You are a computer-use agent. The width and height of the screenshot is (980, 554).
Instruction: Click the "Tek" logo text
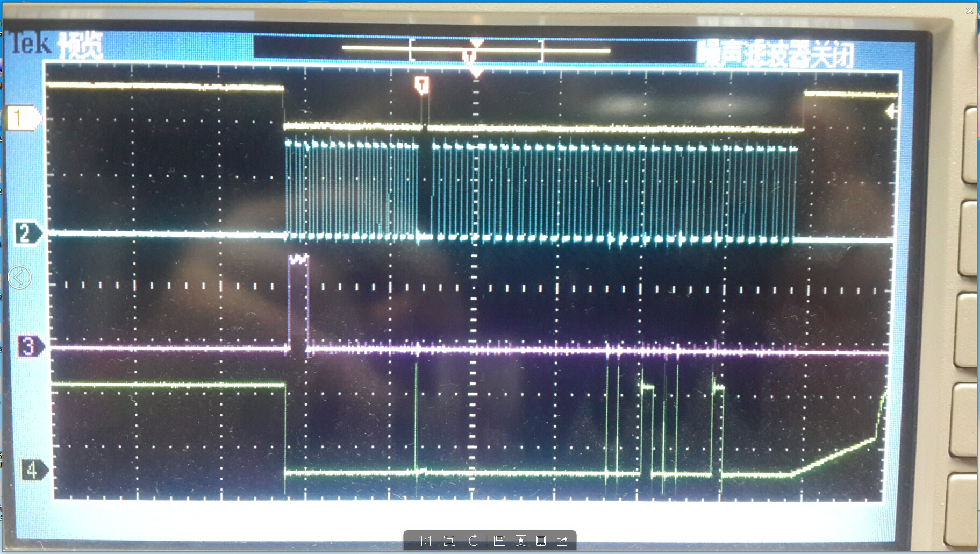point(31,43)
